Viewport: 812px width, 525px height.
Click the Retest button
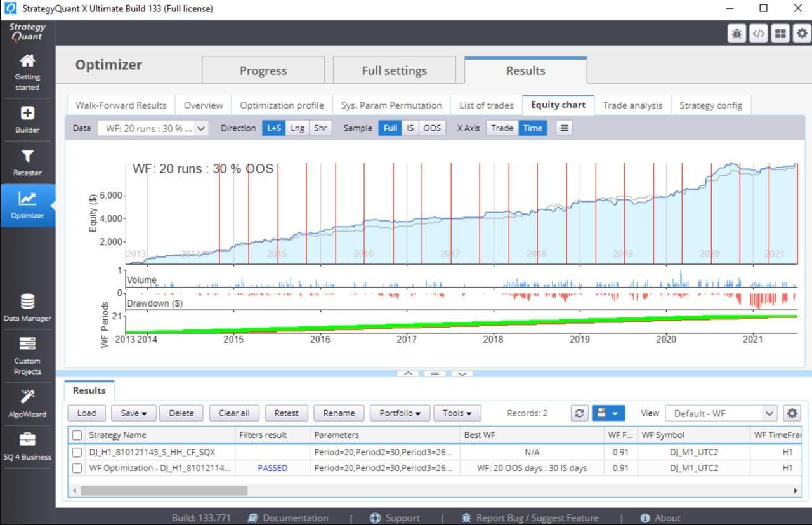286,413
